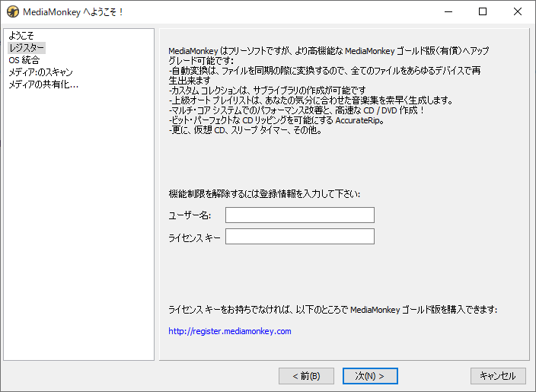
Task: Click the ユーザー名: label
Action: 190,215
